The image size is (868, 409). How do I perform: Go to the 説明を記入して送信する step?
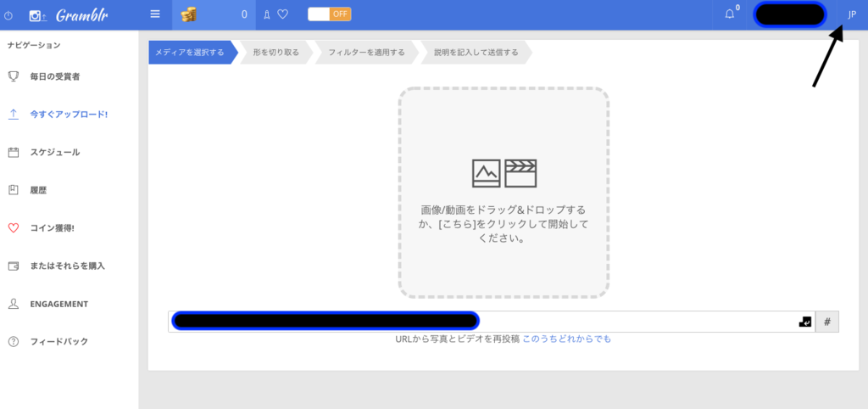pyautogui.click(x=476, y=53)
